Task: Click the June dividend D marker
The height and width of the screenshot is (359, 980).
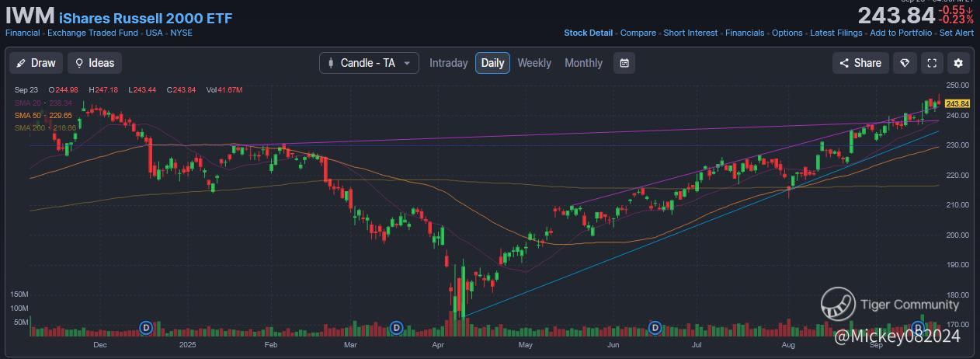Action: click(655, 328)
